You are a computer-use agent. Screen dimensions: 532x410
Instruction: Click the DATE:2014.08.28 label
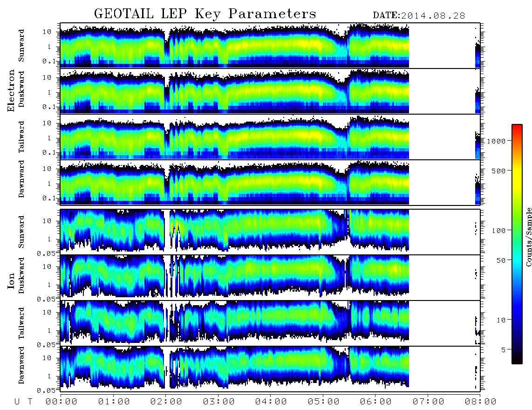pyautogui.click(x=419, y=15)
